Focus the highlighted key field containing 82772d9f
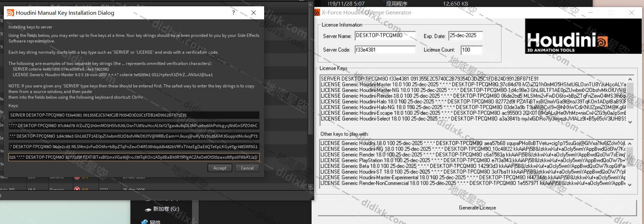This screenshot has width=644, height=224. pos(134,157)
